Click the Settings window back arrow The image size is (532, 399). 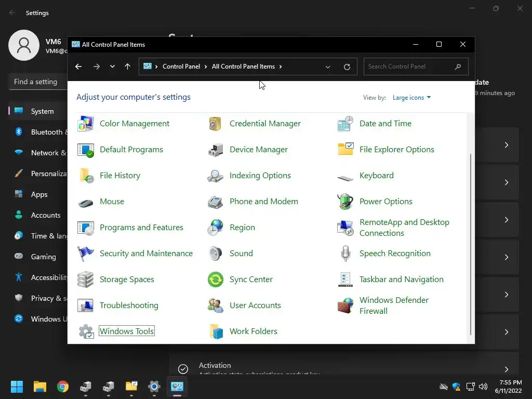[12, 12]
